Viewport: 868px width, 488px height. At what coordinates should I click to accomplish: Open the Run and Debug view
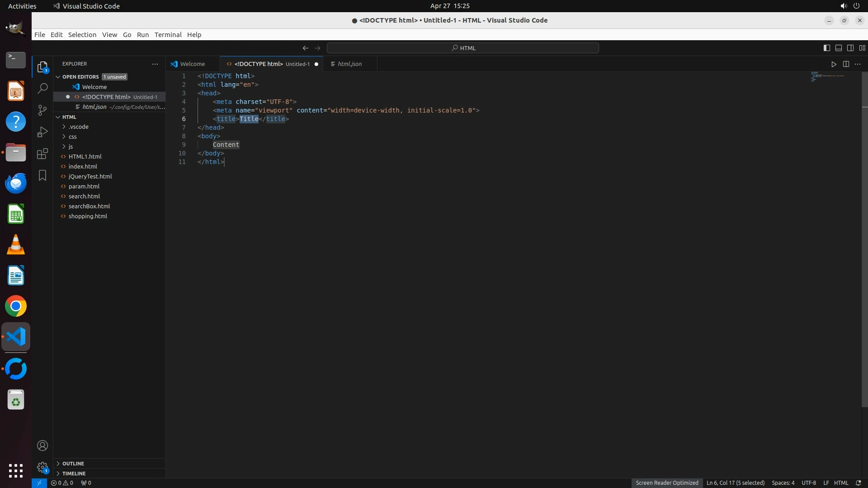(x=42, y=132)
